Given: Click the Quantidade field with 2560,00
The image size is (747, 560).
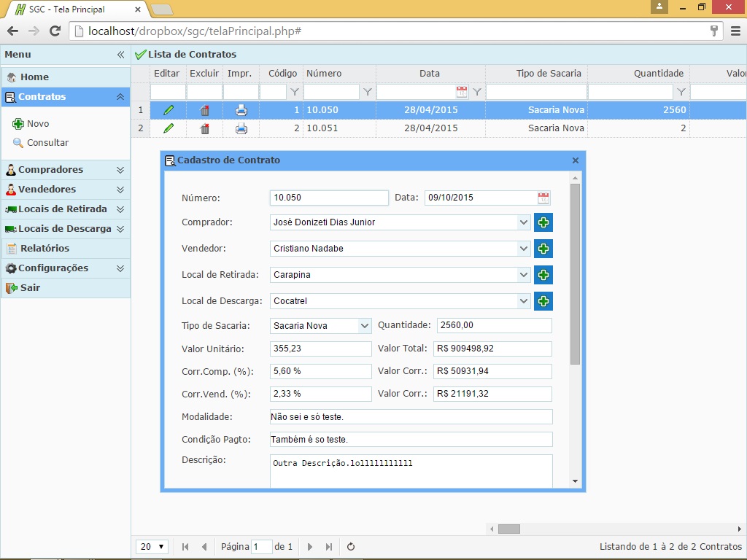Looking at the screenshot, I should [x=495, y=325].
